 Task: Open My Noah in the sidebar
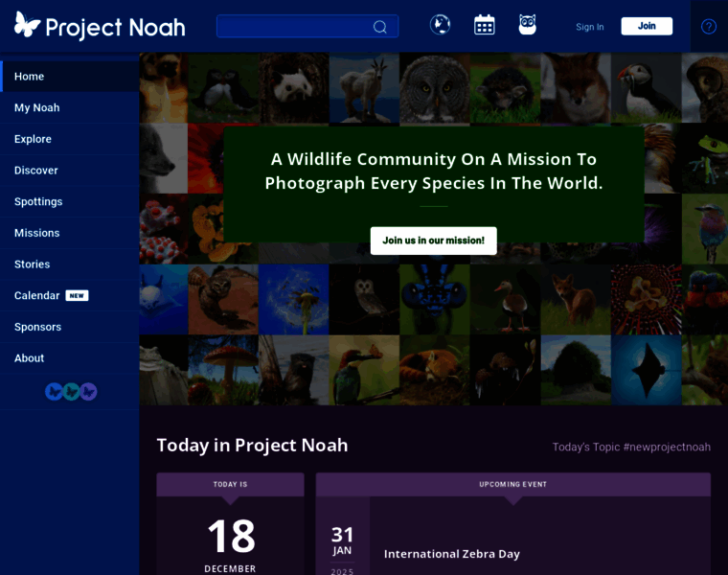point(70,107)
